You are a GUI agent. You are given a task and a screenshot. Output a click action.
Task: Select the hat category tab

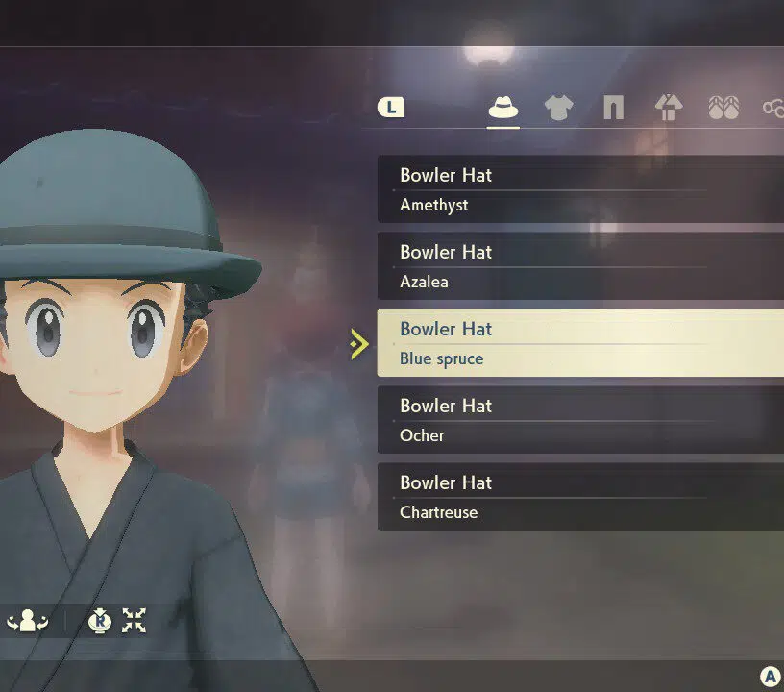click(x=503, y=109)
